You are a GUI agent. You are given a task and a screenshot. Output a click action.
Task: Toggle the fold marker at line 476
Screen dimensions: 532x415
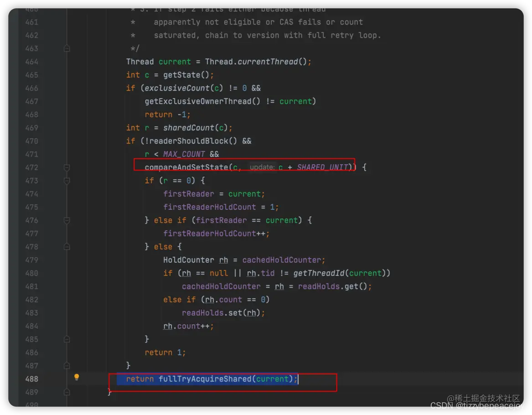pos(67,220)
